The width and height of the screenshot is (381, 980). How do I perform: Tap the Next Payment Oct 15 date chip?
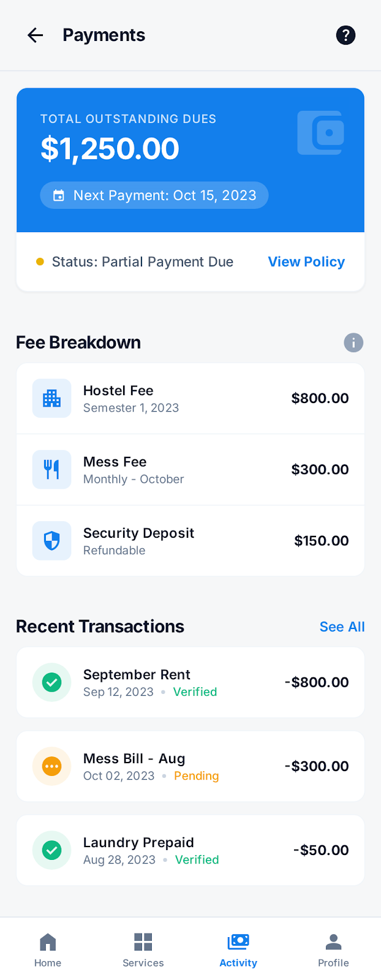pos(154,195)
